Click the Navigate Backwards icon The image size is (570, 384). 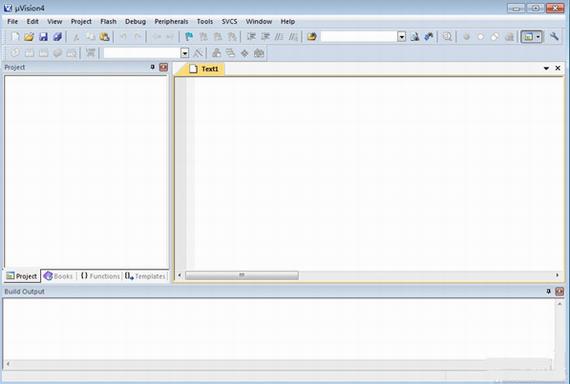[156, 37]
